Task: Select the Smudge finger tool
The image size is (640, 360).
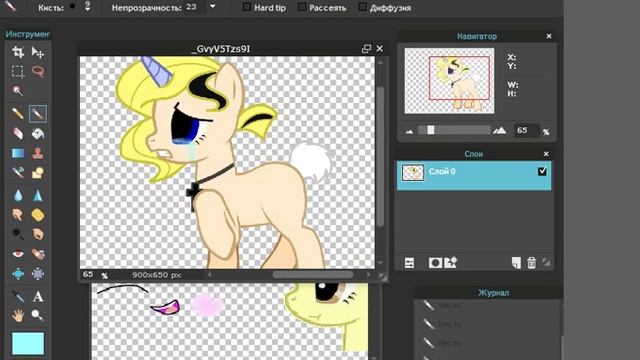Action: (18, 215)
